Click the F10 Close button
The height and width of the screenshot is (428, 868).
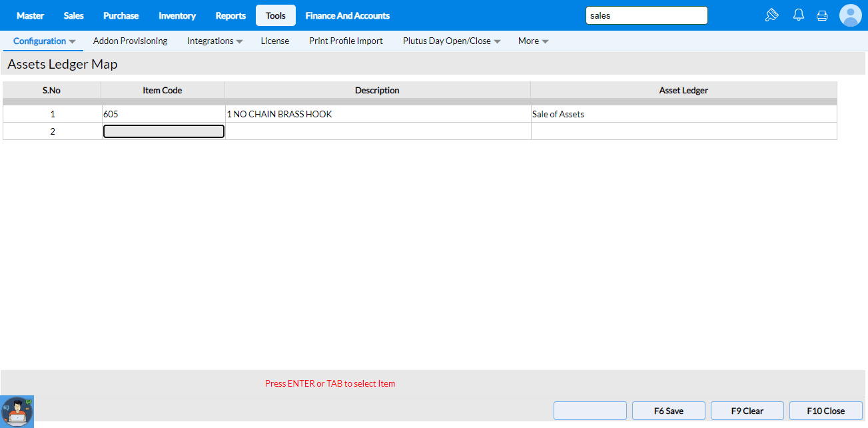[826, 411]
